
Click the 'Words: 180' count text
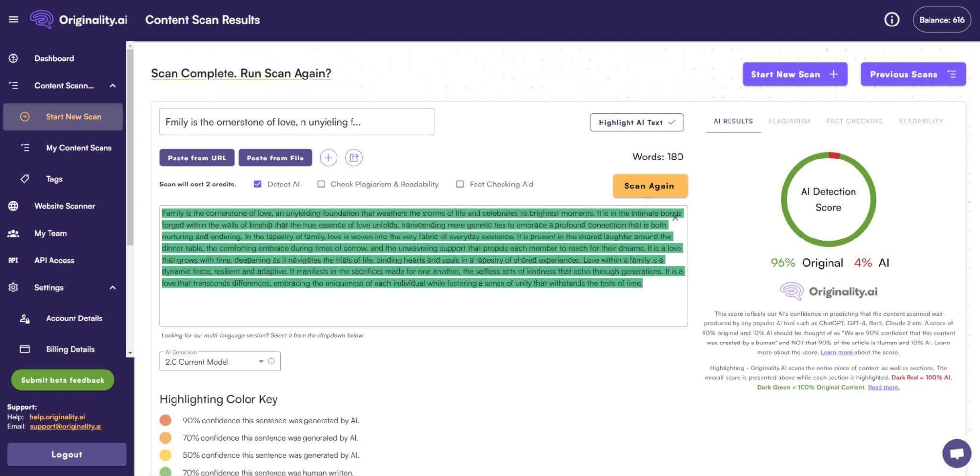(x=658, y=157)
